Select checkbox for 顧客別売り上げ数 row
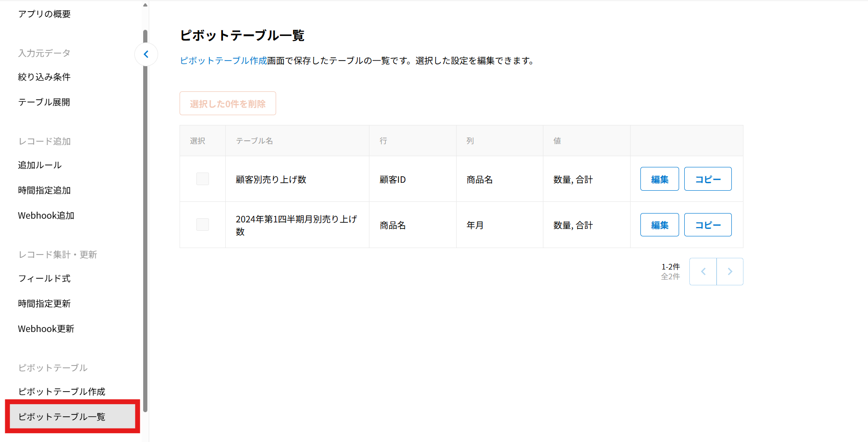Image resolution: width=868 pixels, height=442 pixels. [x=202, y=179]
